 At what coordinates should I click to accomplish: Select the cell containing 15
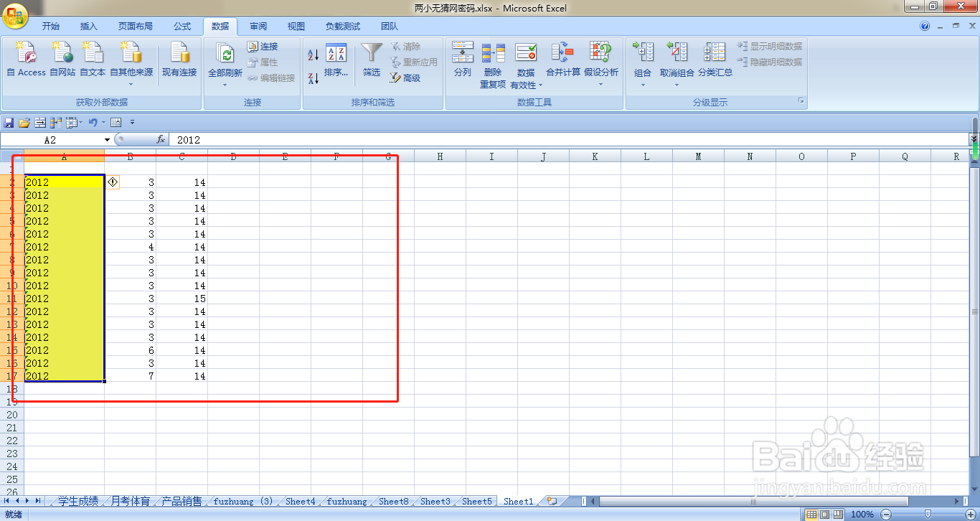[182, 299]
